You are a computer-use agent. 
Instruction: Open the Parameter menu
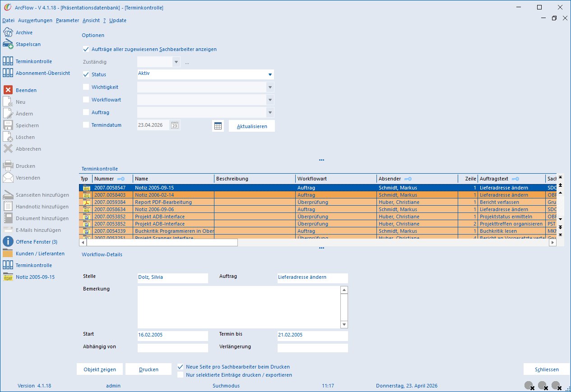(68, 20)
